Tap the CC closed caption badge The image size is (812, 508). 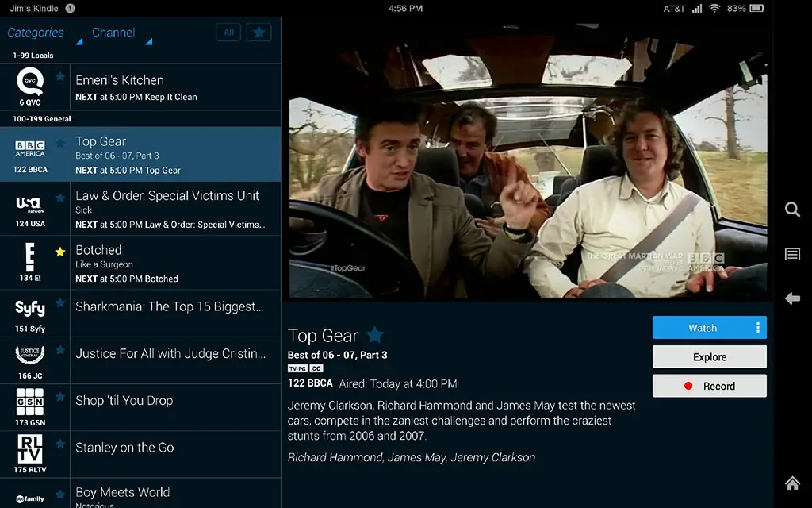click(x=316, y=368)
